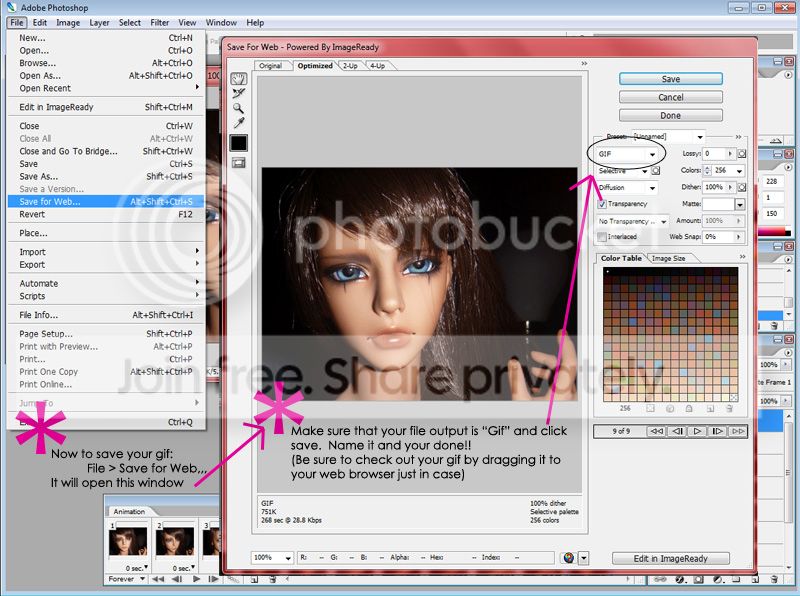The image size is (800, 596).
Task: Go to first frame in Save For Web
Action: point(656,431)
